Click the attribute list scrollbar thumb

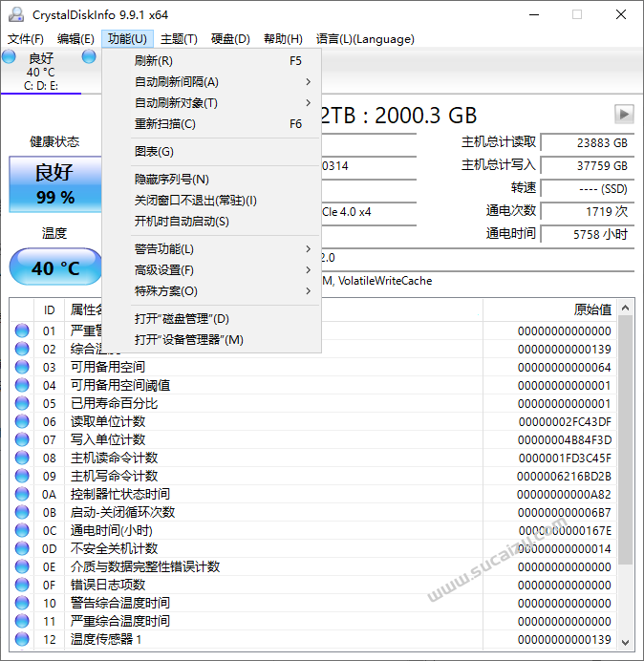(x=626, y=440)
